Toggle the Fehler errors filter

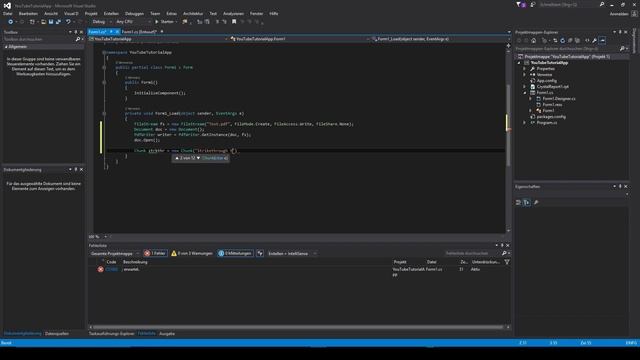click(x=155, y=253)
